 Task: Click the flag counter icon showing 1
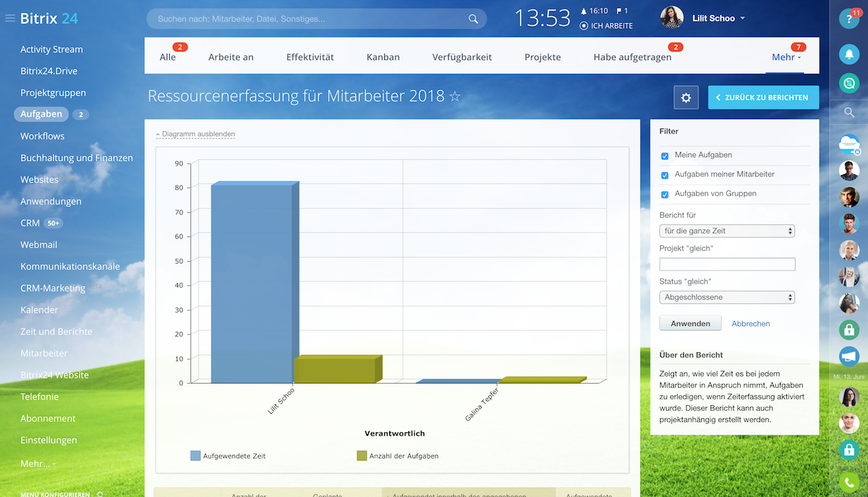[x=622, y=11]
